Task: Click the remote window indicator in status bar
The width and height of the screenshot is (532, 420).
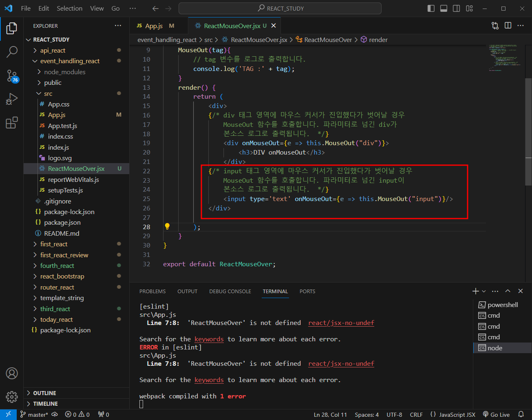Action: point(8,415)
